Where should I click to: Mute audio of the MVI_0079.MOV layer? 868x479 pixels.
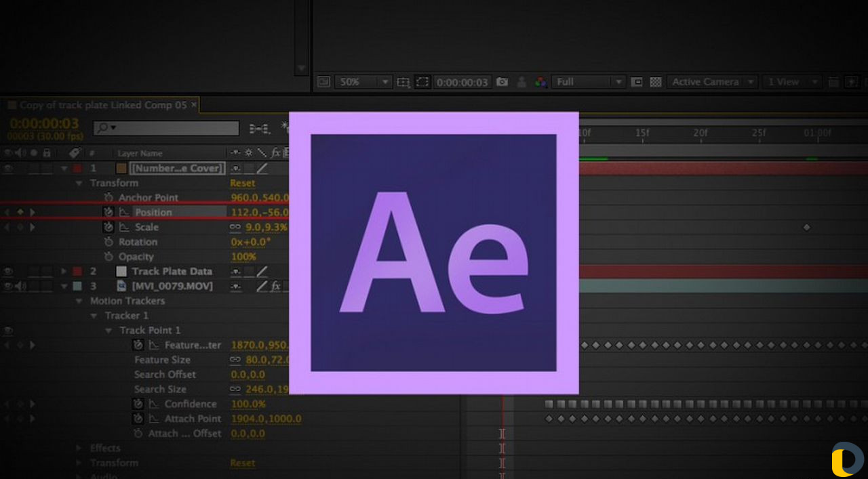[x=20, y=287]
